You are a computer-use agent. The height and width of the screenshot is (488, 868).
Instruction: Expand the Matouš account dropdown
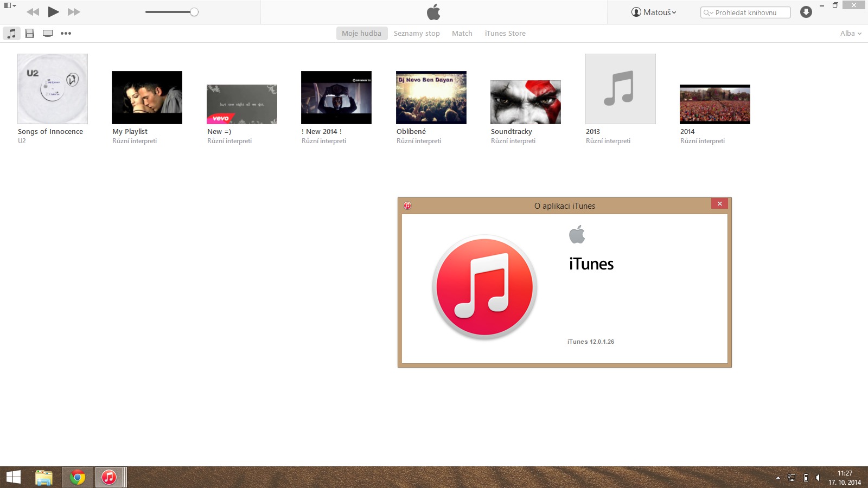[654, 12]
